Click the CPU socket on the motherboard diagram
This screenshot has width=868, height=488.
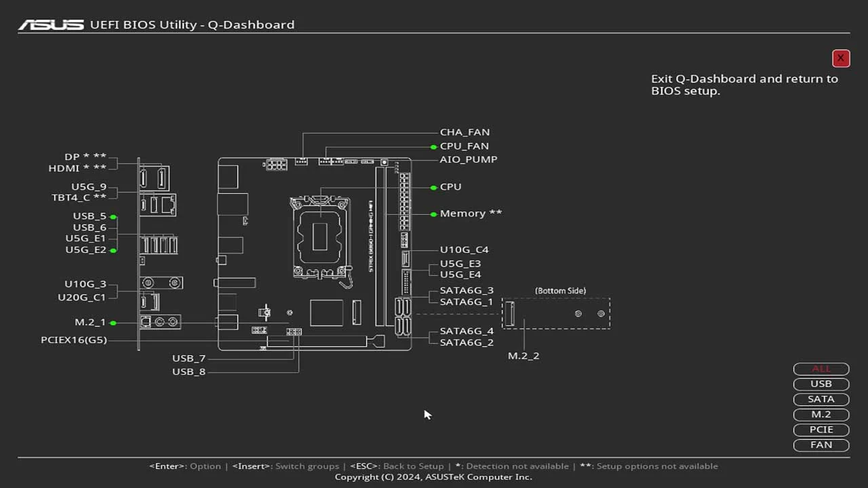coord(320,236)
